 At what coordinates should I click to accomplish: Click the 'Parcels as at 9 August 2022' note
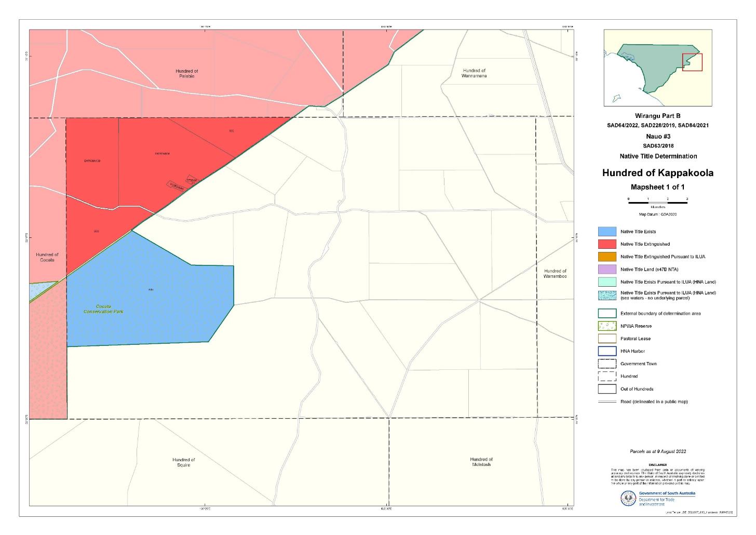click(x=658, y=452)
